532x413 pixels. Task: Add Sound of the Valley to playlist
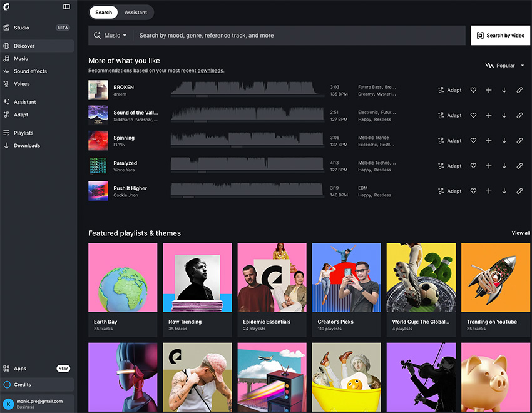pyautogui.click(x=489, y=115)
